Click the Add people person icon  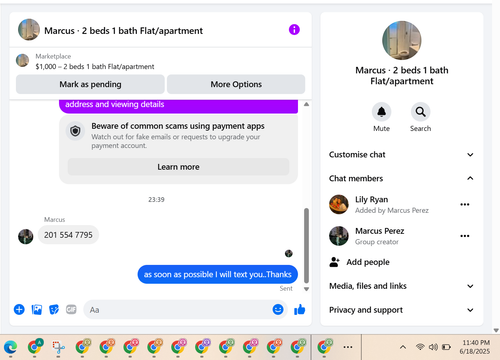point(334,262)
